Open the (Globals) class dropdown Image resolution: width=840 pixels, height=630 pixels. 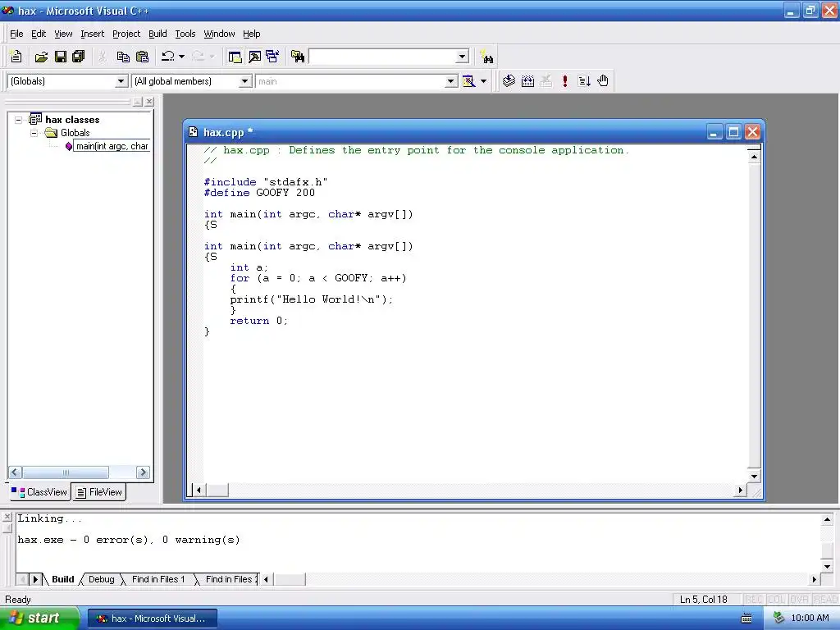121,81
